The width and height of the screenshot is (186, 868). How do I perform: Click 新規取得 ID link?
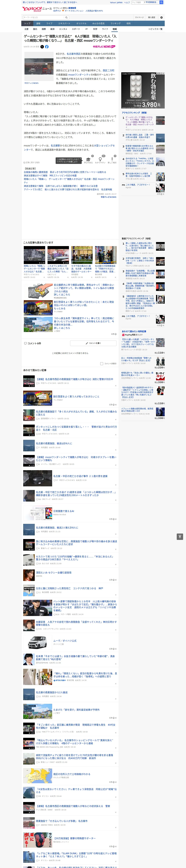click(72, 8)
